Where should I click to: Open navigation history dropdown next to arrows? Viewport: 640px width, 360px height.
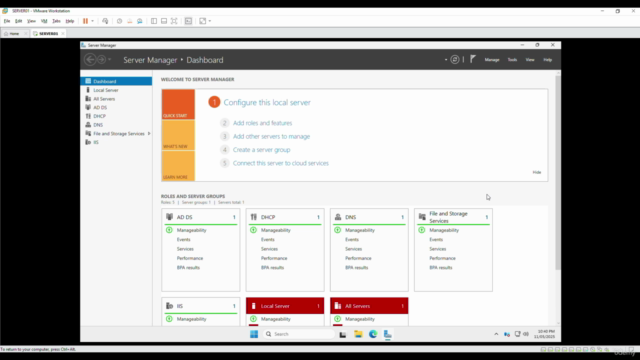coord(109,60)
